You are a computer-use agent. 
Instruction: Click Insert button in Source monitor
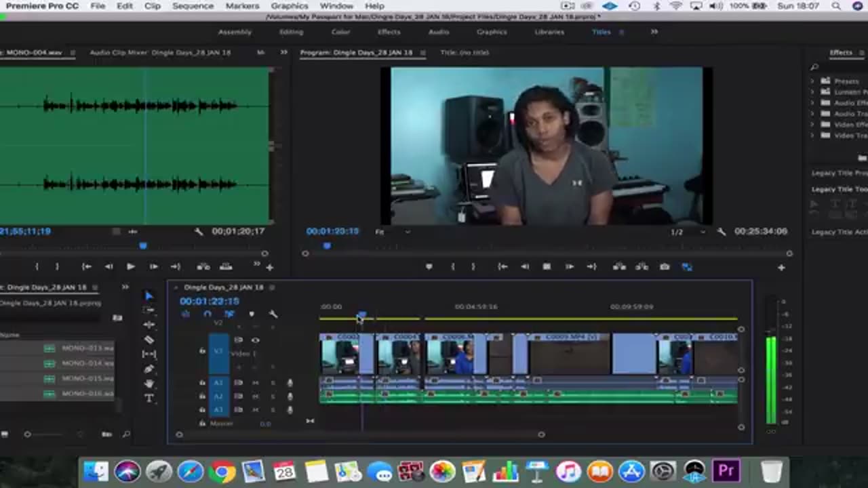coord(203,267)
